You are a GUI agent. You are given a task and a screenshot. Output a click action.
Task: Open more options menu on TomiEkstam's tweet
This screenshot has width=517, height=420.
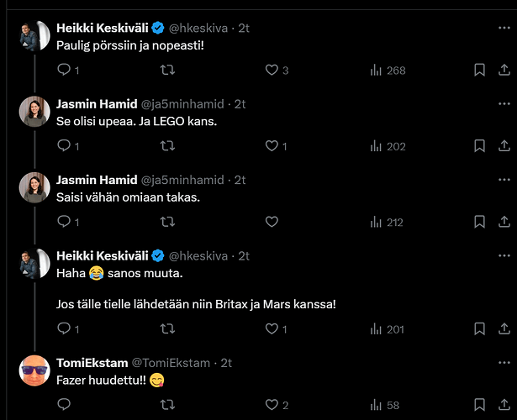504,363
